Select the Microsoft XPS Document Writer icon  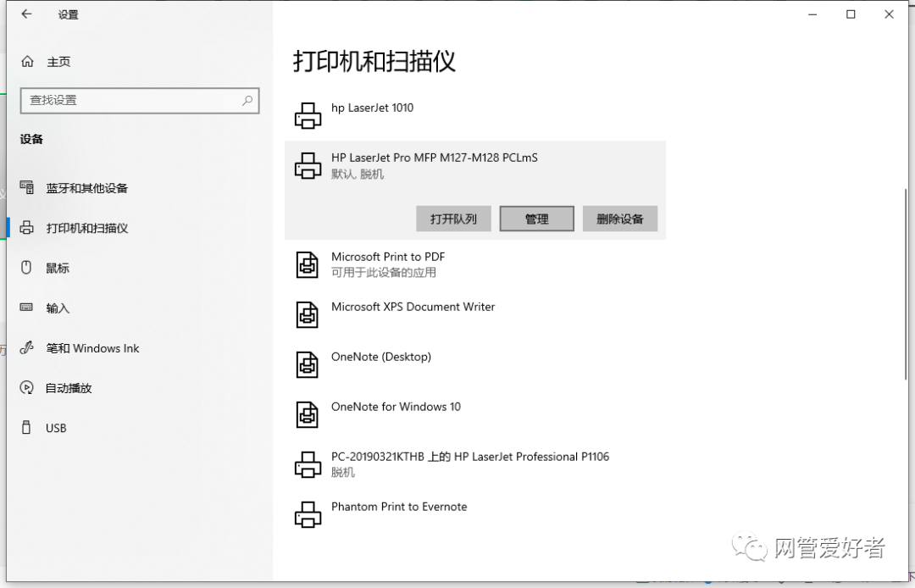click(x=308, y=315)
